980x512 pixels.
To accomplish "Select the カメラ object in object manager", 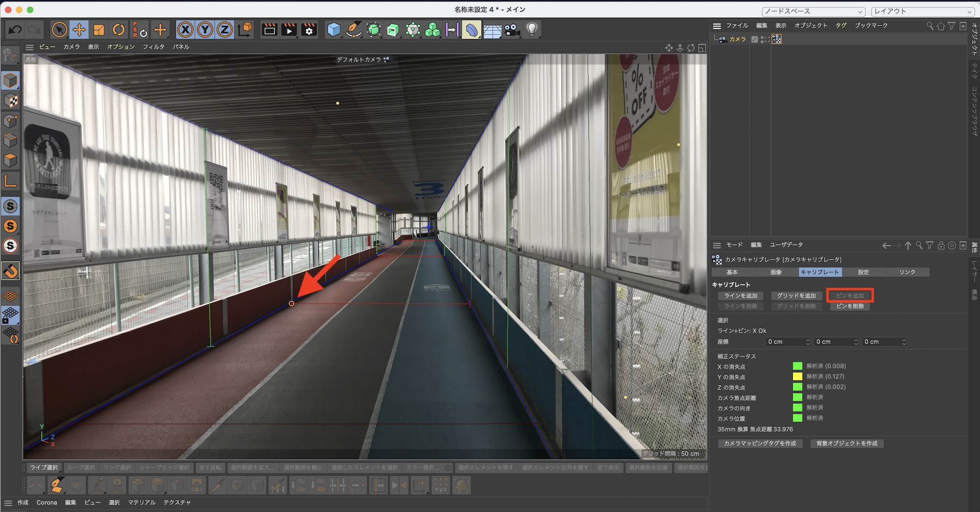I will [x=737, y=39].
